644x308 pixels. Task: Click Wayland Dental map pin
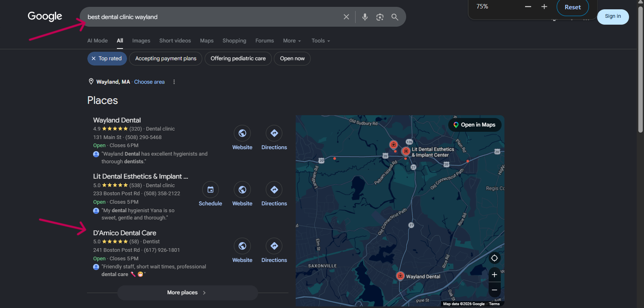pyautogui.click(x=400, y=276)
